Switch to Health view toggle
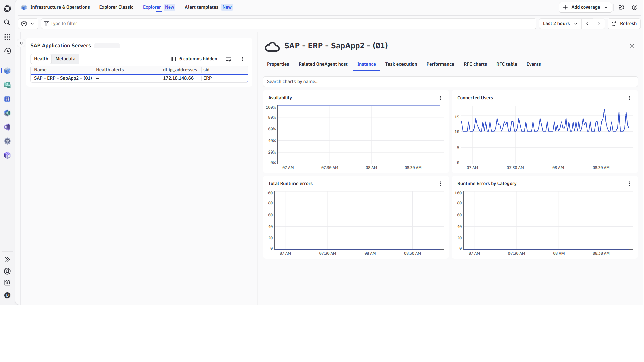The width and height of the screenshot is (644, 362). 41,59
